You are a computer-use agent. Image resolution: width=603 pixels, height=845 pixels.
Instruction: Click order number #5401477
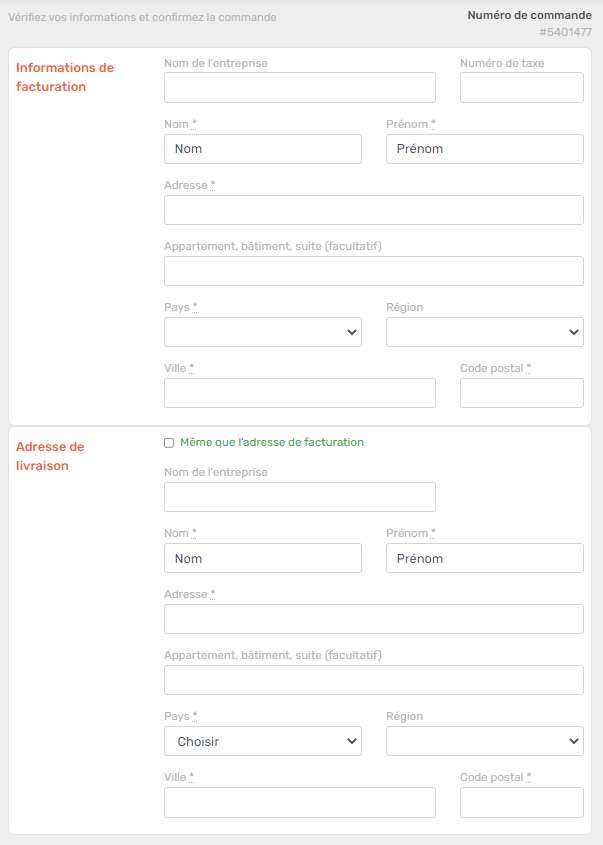[565, 32]
